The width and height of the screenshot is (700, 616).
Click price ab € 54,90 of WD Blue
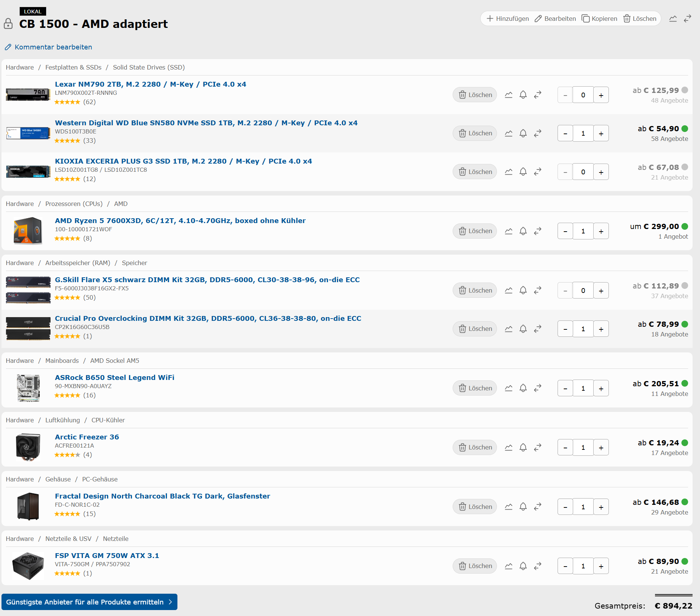click(658, 129)
